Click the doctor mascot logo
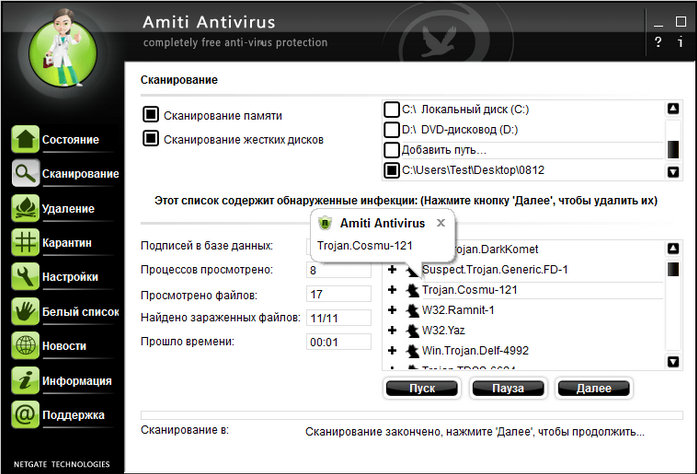This screenshot has height=474, width=697. 63,48
